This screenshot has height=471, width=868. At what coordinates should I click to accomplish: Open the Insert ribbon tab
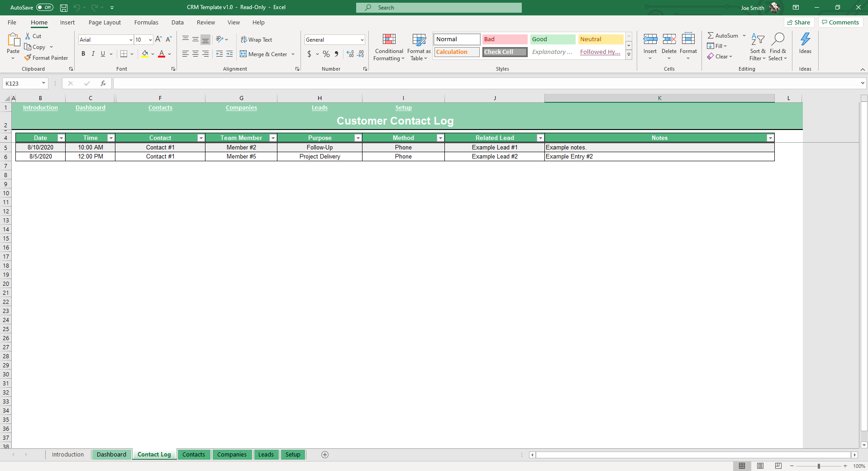[x=67, y=23]
